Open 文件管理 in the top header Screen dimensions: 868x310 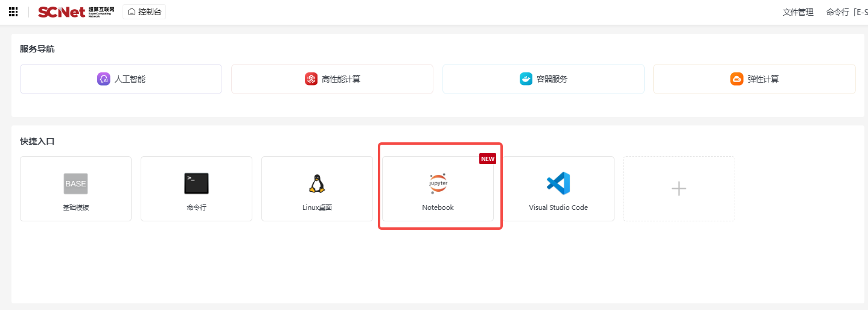click(798, 12)
